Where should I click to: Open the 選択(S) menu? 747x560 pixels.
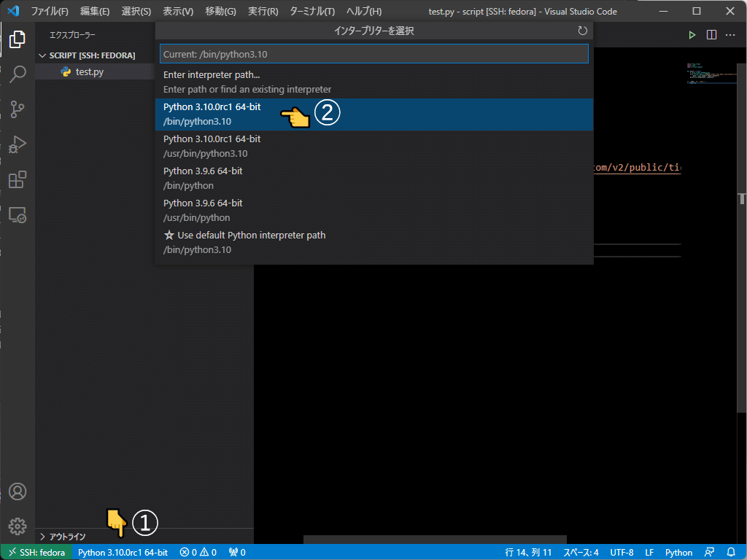[136, 11]
